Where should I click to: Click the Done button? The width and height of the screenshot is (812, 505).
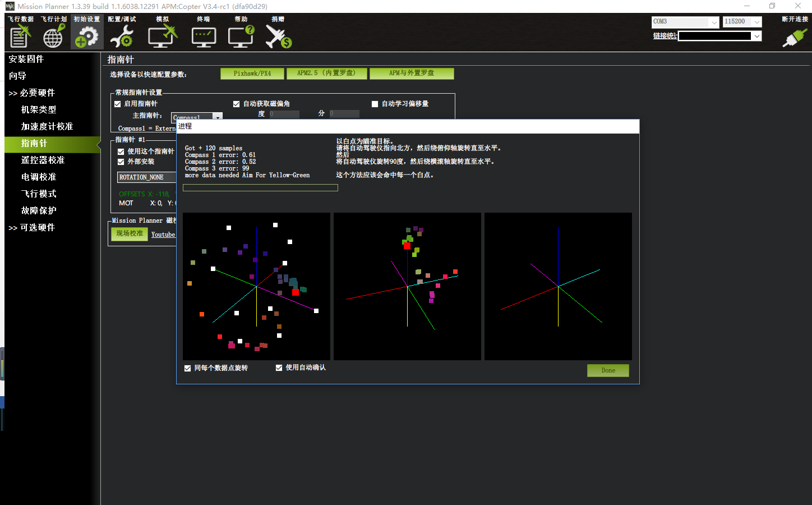[x=608, y=370]
